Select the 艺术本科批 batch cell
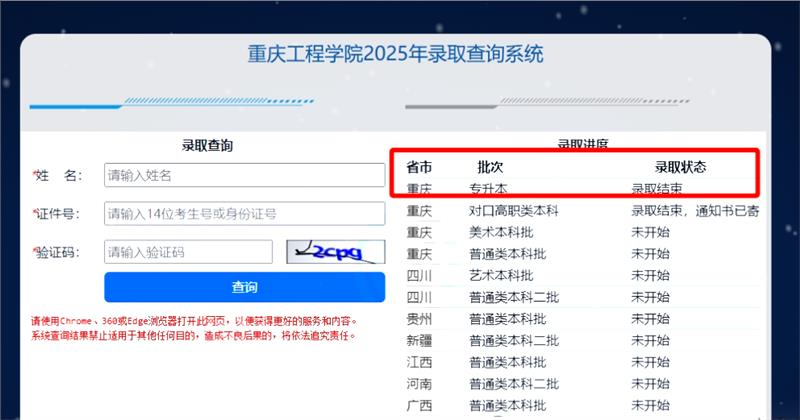The height and width of the screenshot is (420, 800). coord(501,276)
